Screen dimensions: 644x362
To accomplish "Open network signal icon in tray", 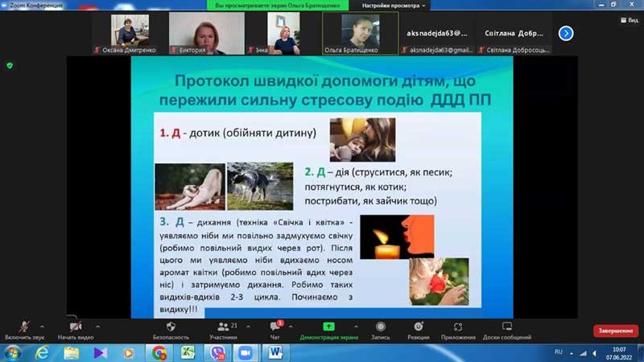I will coord(583,353).
